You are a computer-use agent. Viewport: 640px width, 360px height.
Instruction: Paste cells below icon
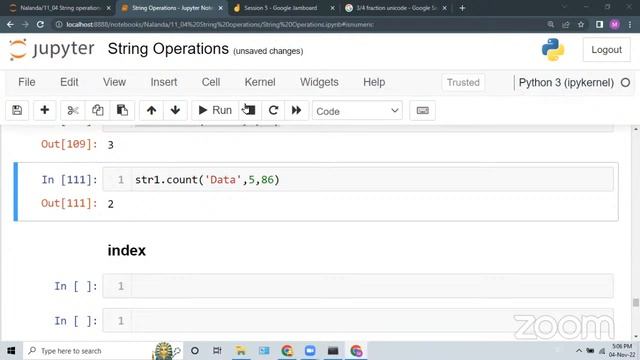click(122, 110)
